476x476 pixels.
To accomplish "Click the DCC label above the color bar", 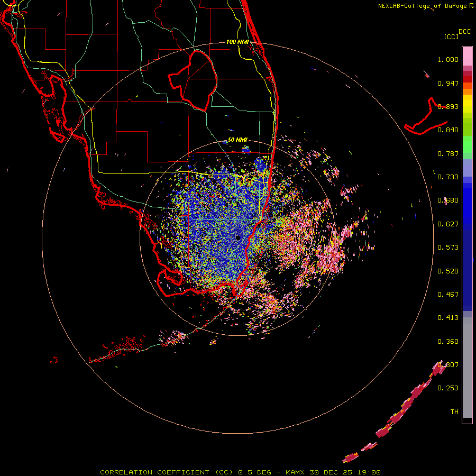I will click(x=465, y=32).
